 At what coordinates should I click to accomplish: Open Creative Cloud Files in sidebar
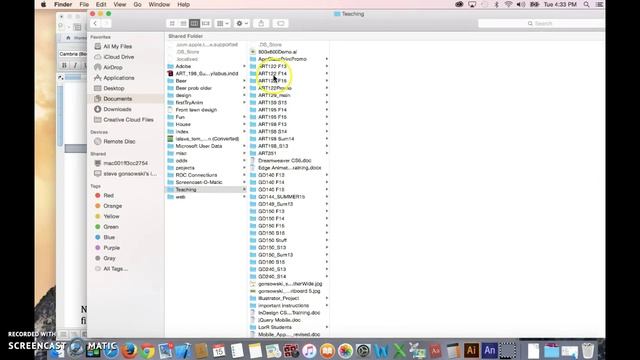point(128,120)
